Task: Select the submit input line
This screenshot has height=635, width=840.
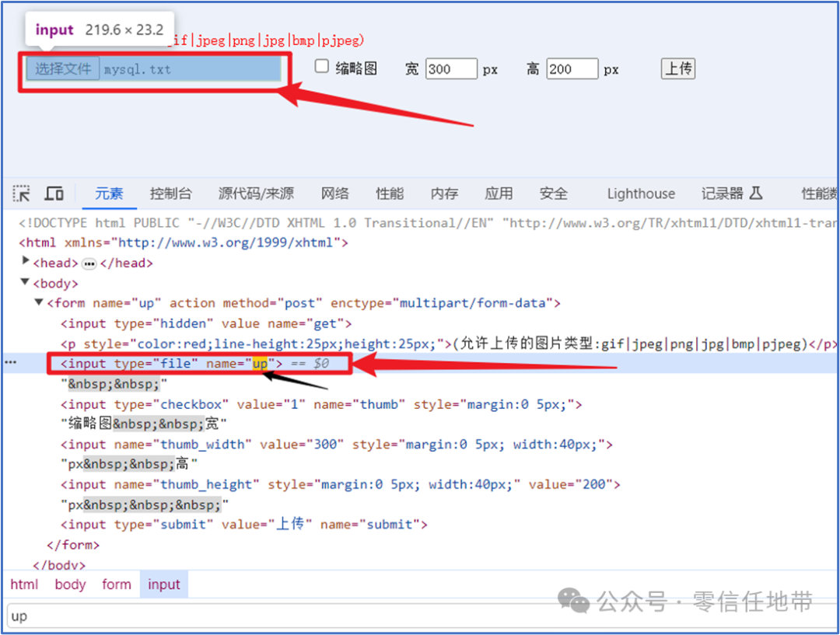Action: pos(243,524)
